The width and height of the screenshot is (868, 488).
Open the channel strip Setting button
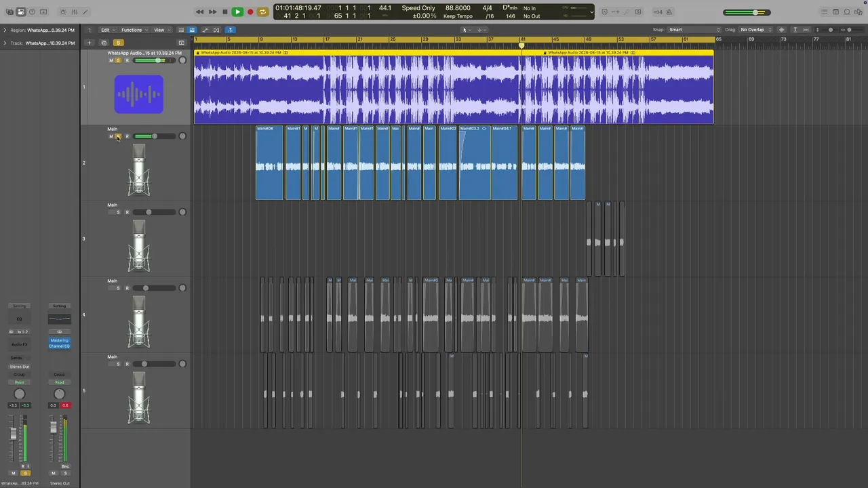(19, 306)
